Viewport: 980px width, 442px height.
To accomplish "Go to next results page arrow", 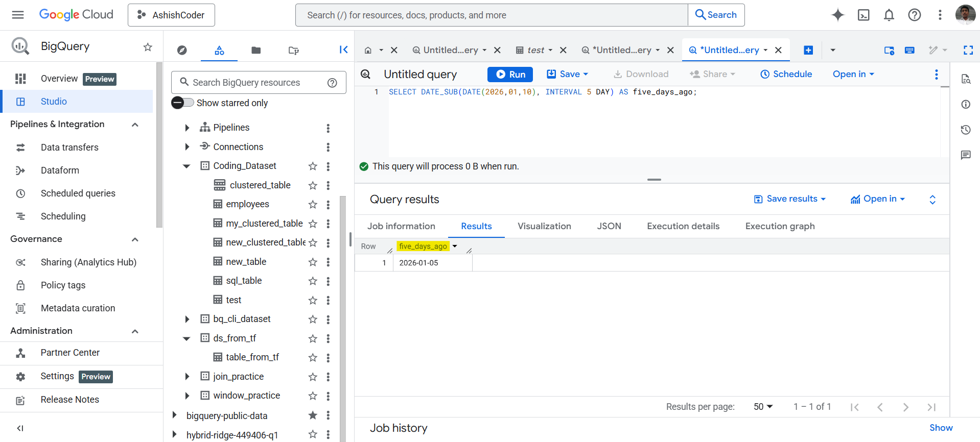I will click(905, 407).
